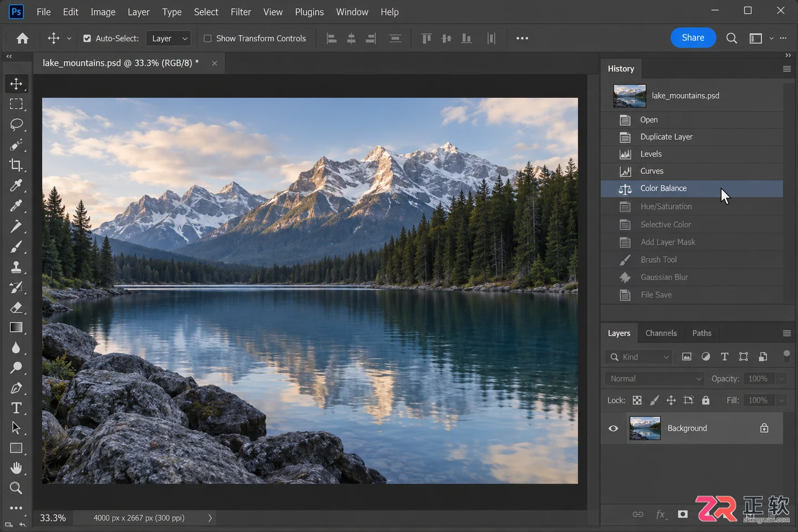Select the Lasso tool
This screenshot has height=532, width=798.
coord(16,124)
